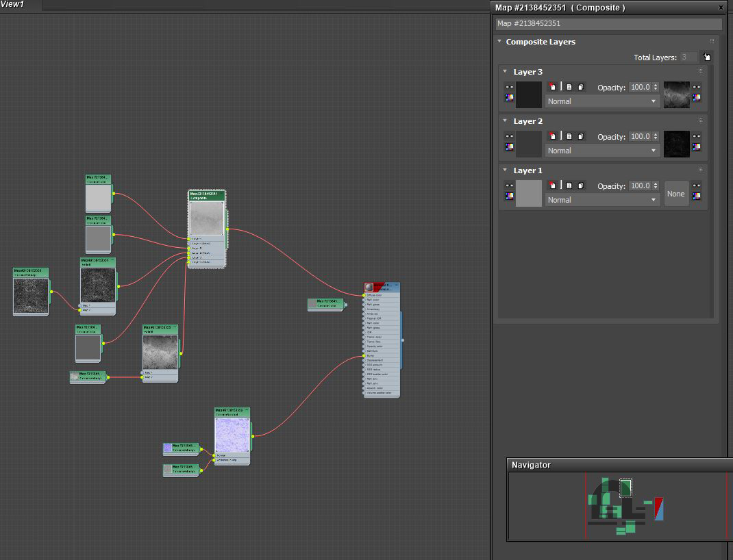
Task: Hide the Layer 3 texture
Action: pyautogui.click(x=509, y=87)
